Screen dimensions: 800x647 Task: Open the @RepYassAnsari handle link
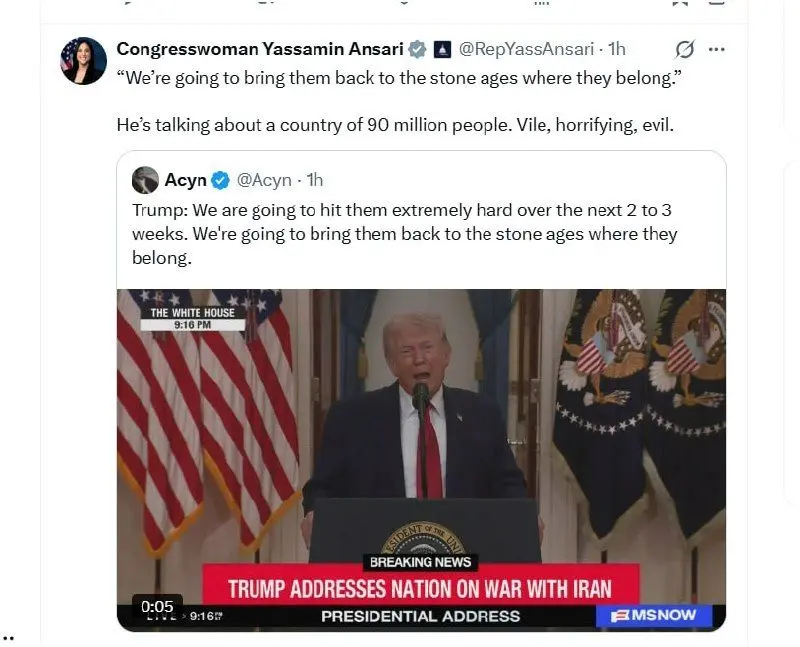point(526,49)
